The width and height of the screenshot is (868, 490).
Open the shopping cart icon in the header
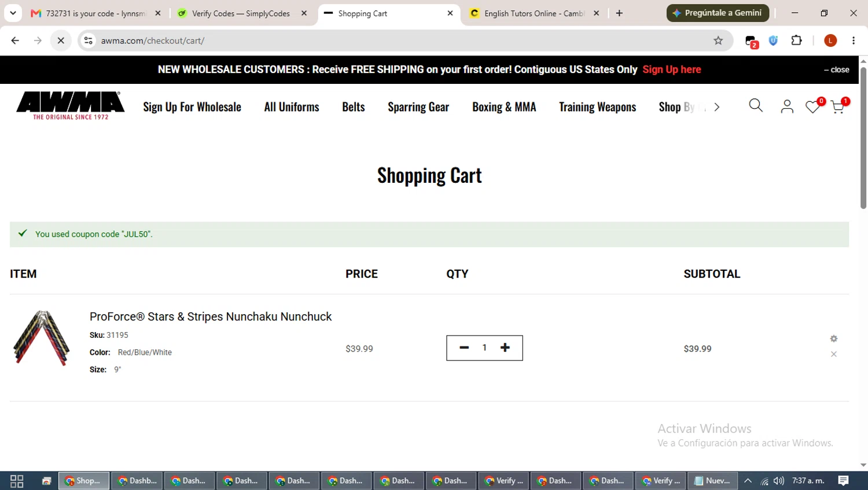pos(839,106)
